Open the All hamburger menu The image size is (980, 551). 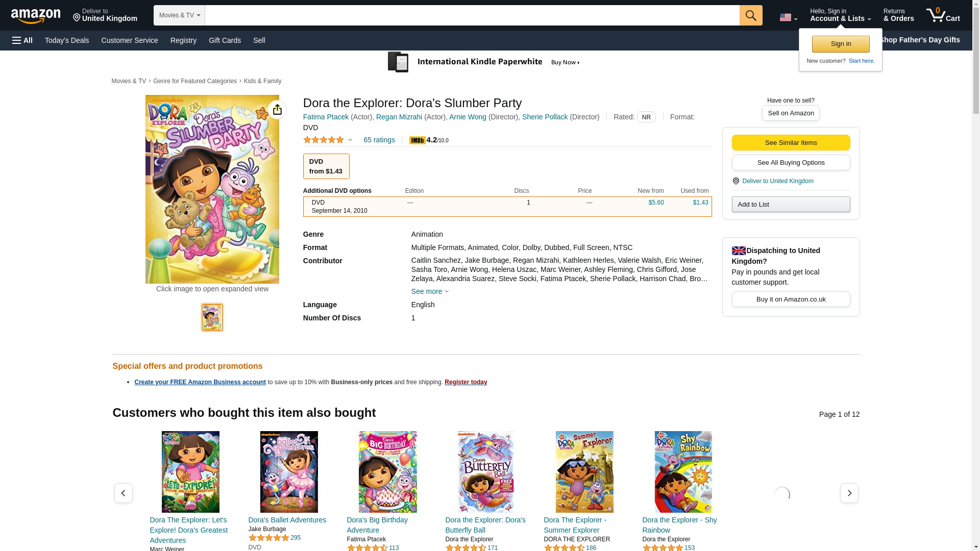coord(22,40)
